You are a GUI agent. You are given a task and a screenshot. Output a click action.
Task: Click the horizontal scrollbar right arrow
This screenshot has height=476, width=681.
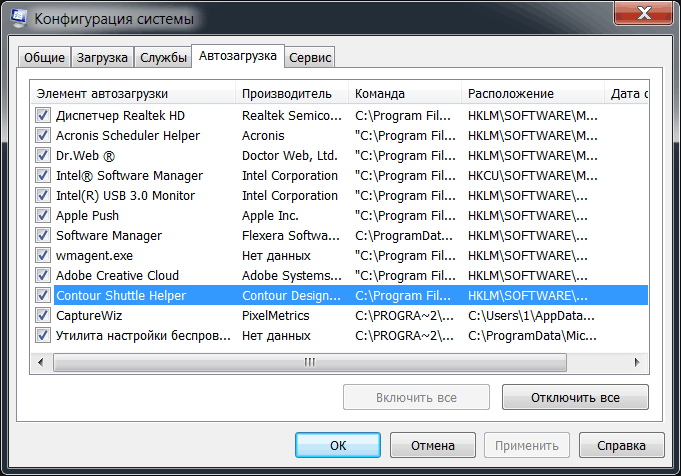click(637, 362)
